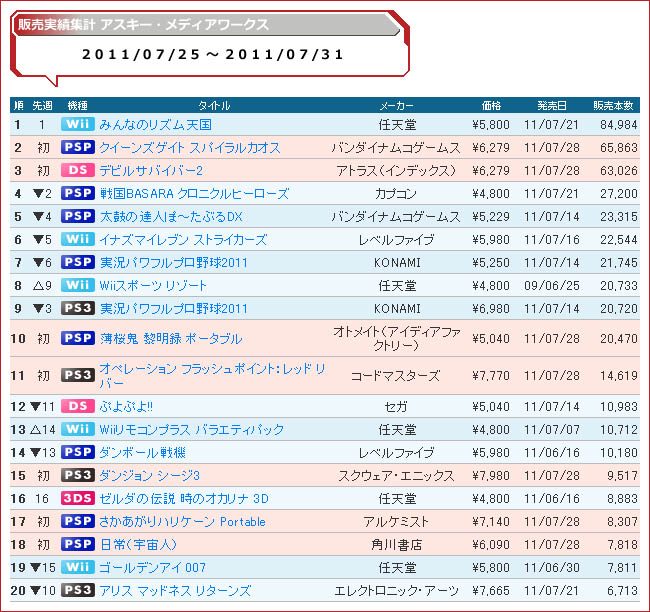Click the 先週 column header
Image resolution: width=650 pixels, height=612 pixels.
click(x=42, y=105)
